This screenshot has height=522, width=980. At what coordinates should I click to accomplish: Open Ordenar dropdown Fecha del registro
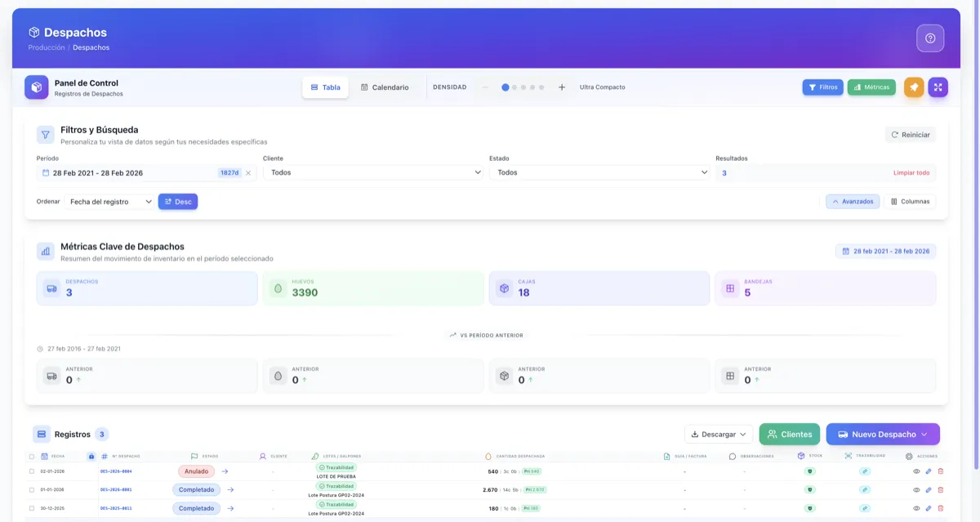click(x=110, y=202)
